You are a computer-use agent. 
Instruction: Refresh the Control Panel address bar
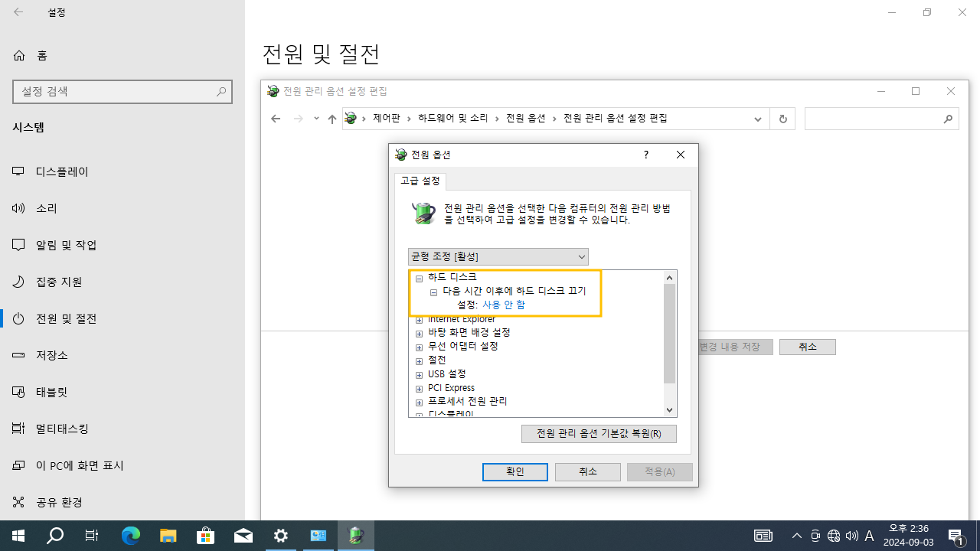(782, 119)
